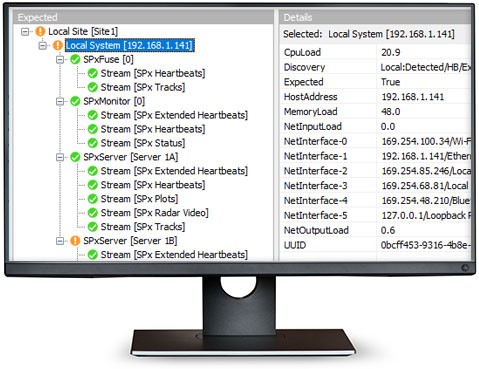Collapse the SPxFuse [0] branch
Image resolution: width=479 pixels, height=369 pixels.
(60, 60)
